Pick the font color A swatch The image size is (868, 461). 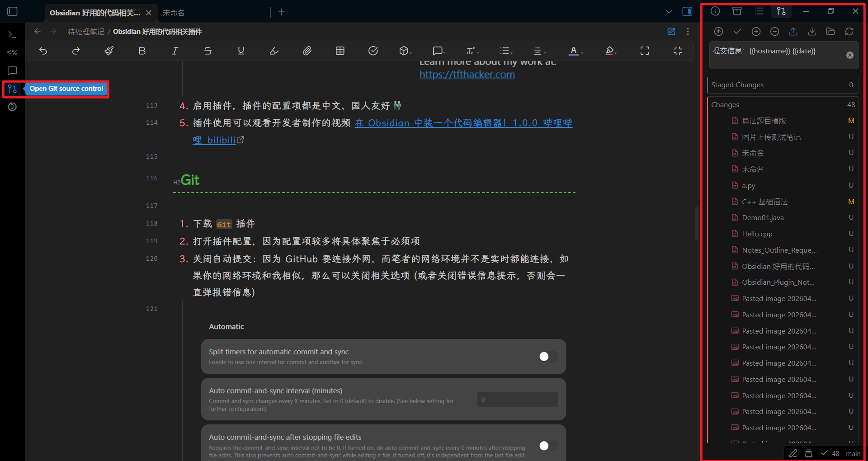573,51
